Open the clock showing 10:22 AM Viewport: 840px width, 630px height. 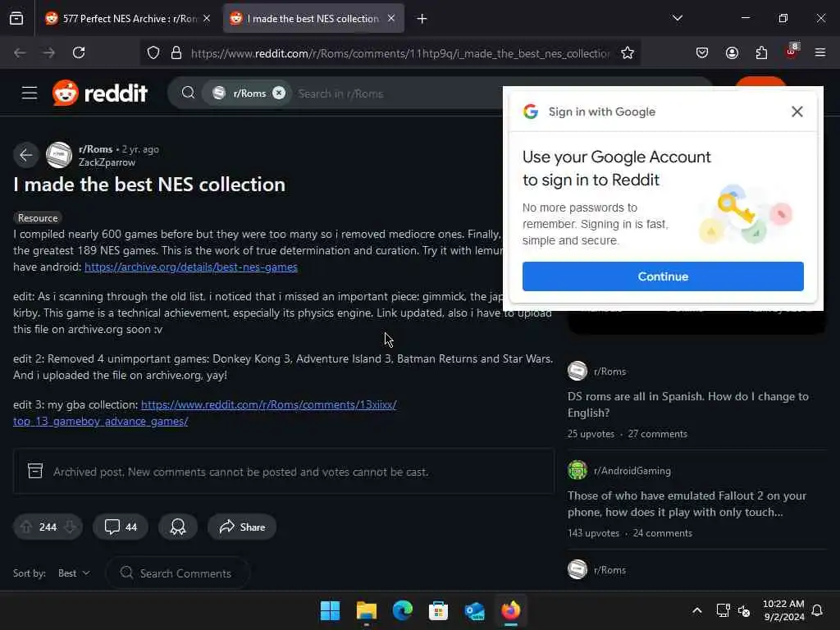783,610
